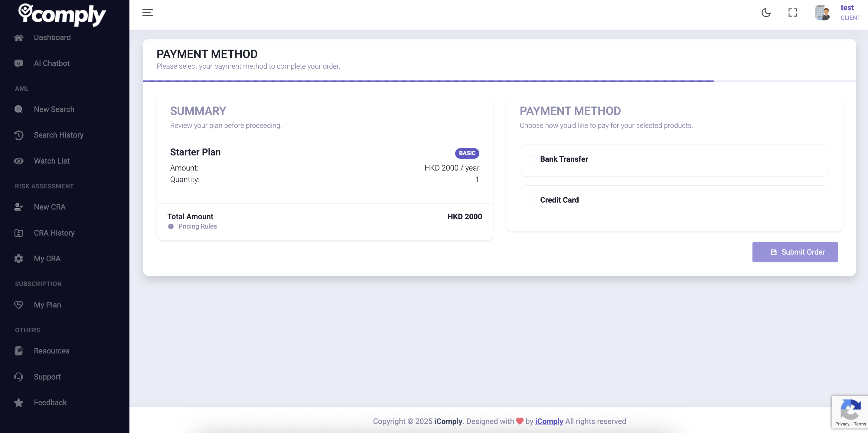868x433 pixels.
Task: Click the 'HKD 2000' total amount value
Action: click(x=464, y=217)
